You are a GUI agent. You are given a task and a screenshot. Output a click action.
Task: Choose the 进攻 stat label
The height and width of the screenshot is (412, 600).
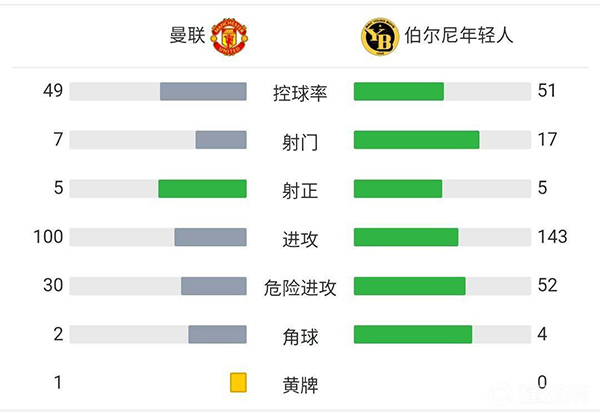(x=300, y=238)
